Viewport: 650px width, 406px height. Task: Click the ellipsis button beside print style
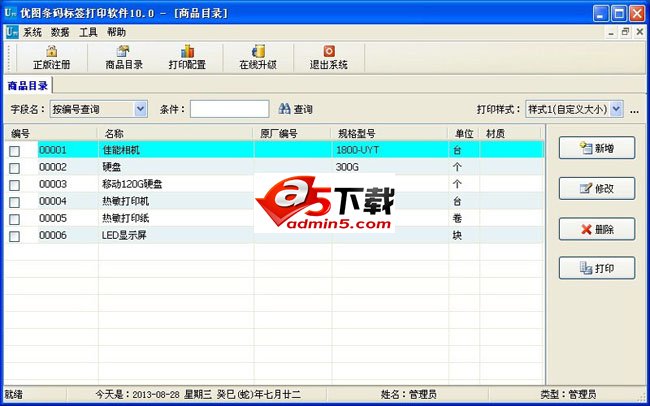pos(634,111)
